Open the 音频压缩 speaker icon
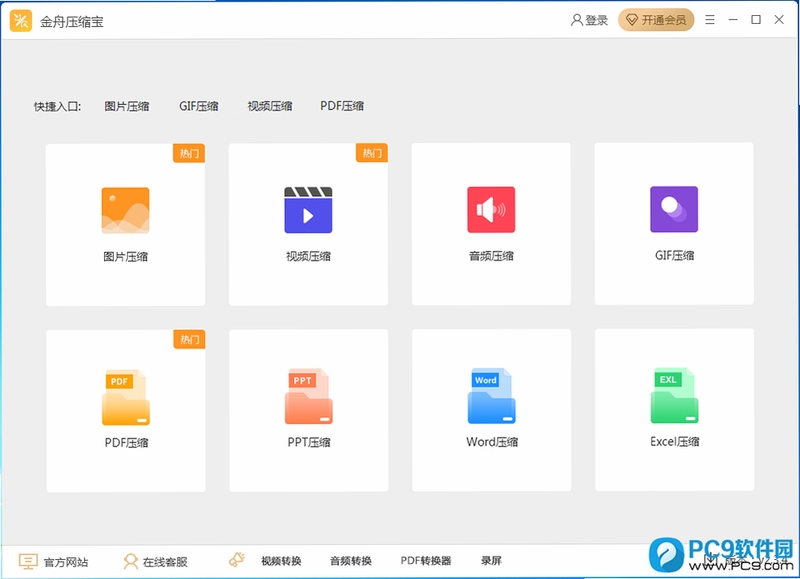 coord(491,210)
